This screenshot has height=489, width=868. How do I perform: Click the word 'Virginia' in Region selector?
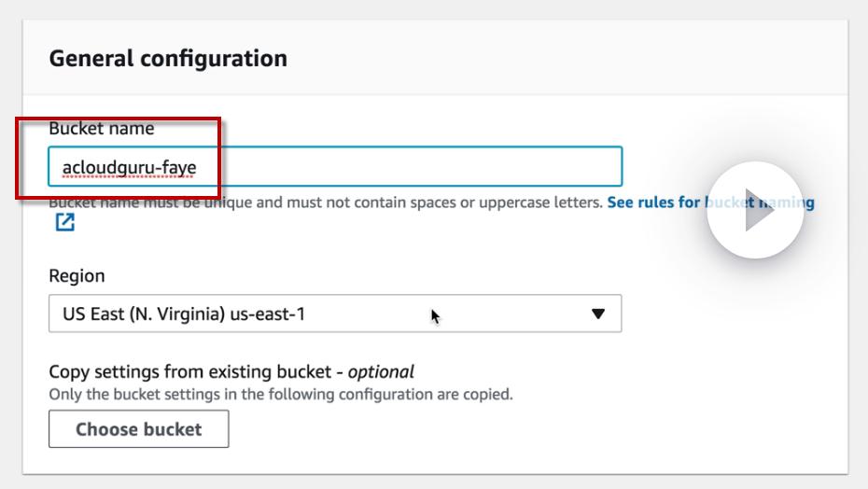coord(191,314)
